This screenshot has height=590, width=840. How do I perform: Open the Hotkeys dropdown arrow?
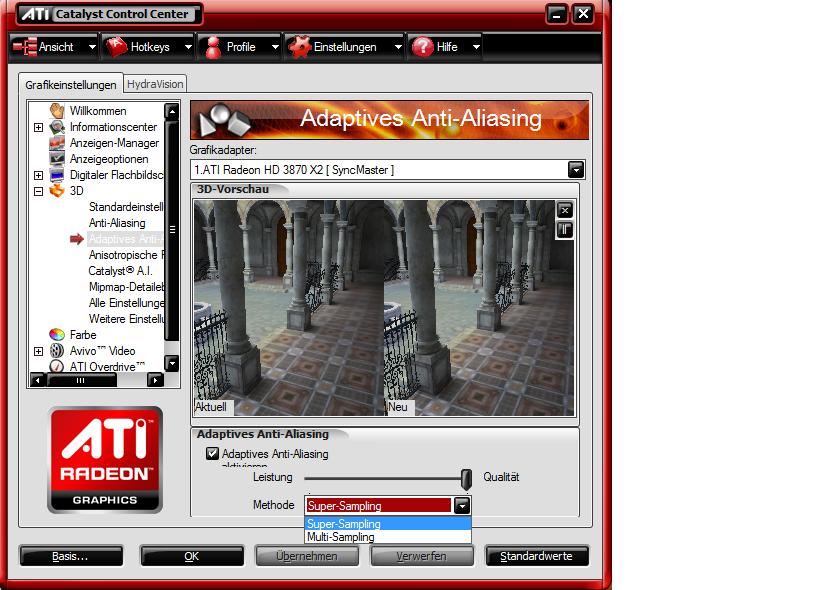[188, 47]
